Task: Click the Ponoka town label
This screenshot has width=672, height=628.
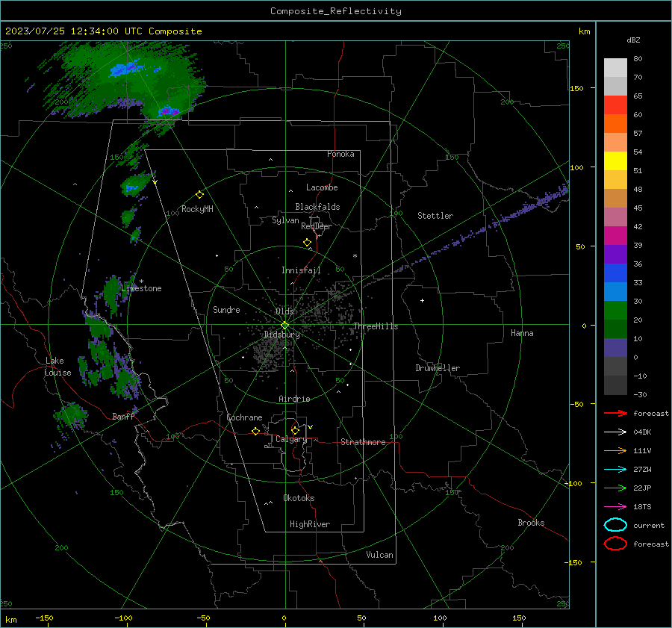Action: click(x=340, y=154)
